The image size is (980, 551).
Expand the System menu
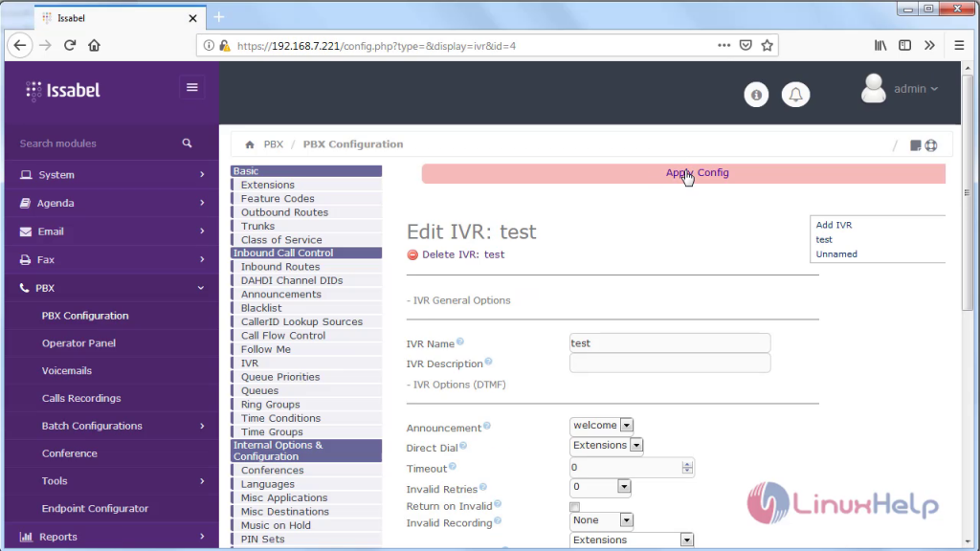coord(112,174)
